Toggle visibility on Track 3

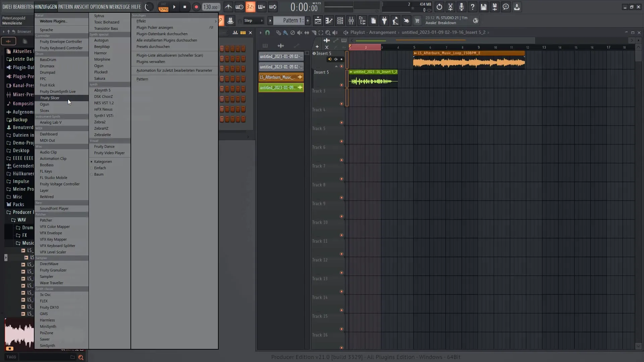click(x=341, y=104)
